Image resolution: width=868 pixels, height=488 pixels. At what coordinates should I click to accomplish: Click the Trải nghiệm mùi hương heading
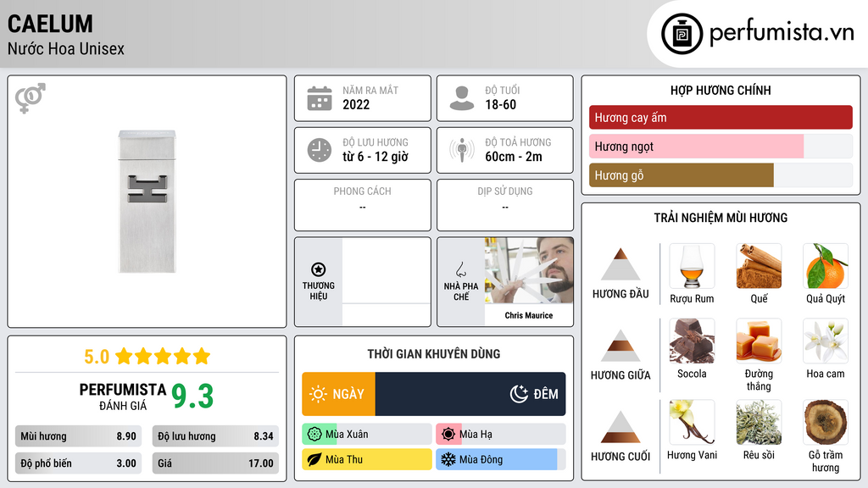(721, 218)
